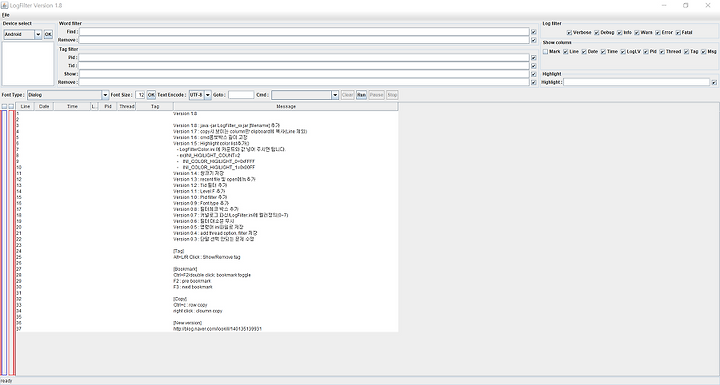Toggle the checkbox beside Tag filter Remove field
Screen dimensions: 720x385
[x=534, y=83]
